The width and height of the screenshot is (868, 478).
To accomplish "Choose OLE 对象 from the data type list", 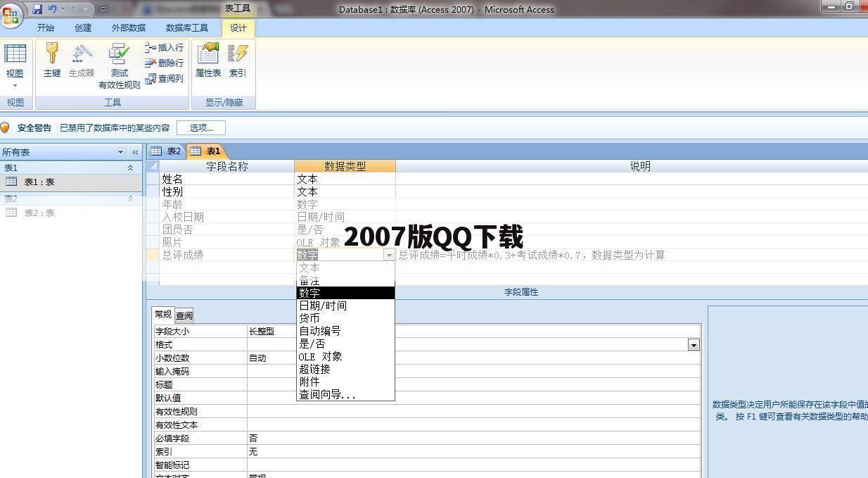I will (345, 356).
